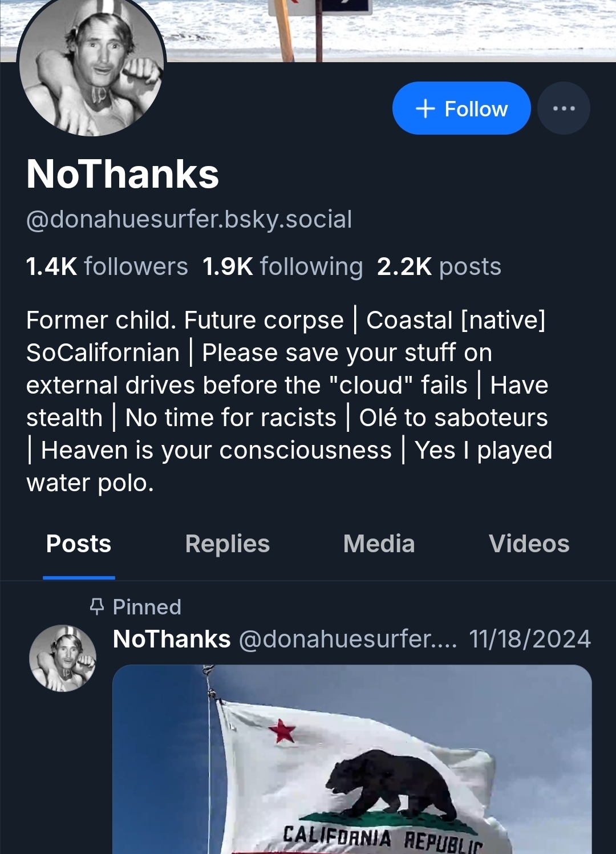
Task: Open the 1.9K following list
Action: (x=282, y=266)
